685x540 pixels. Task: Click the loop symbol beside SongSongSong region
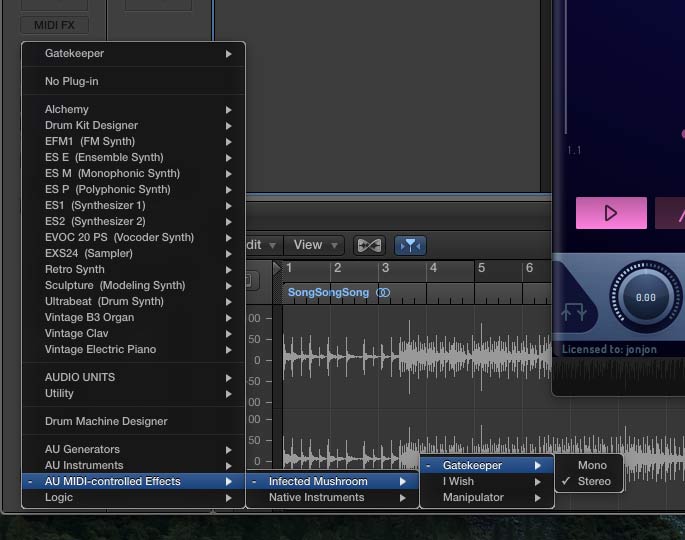tap(383, 293)
